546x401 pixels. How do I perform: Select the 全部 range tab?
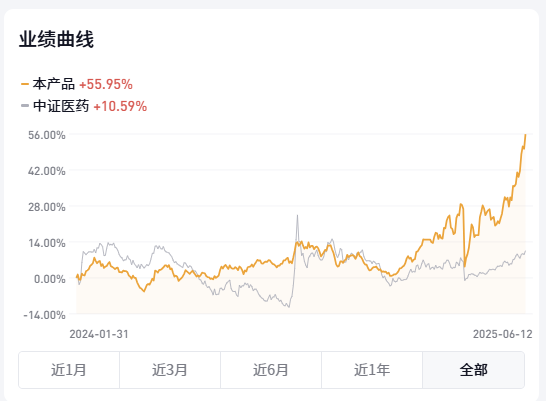point(474,370)
